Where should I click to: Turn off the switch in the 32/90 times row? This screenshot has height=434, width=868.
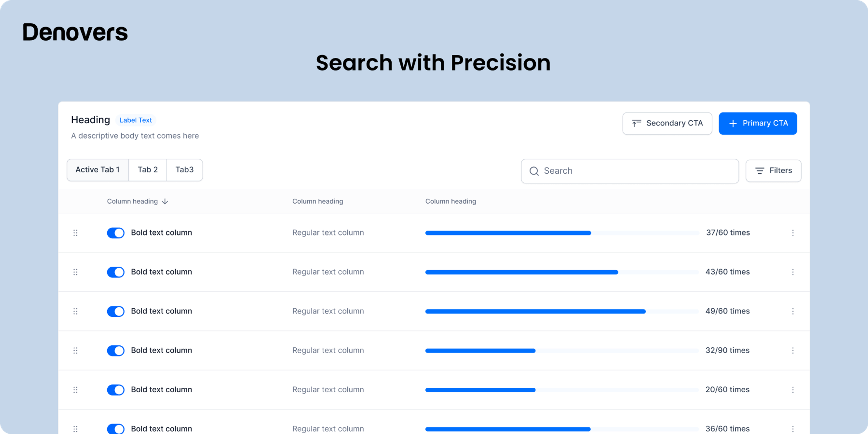[x=116, y=350]
